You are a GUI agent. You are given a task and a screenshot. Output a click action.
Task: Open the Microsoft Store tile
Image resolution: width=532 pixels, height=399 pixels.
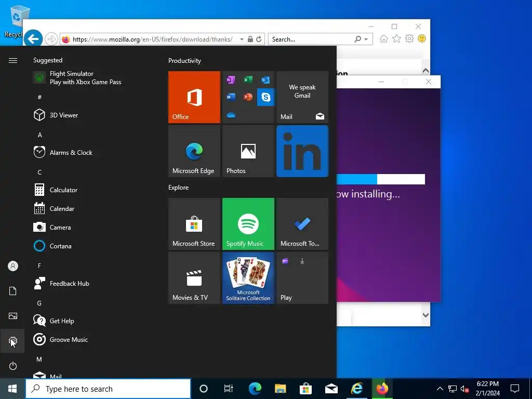(194, 224)
